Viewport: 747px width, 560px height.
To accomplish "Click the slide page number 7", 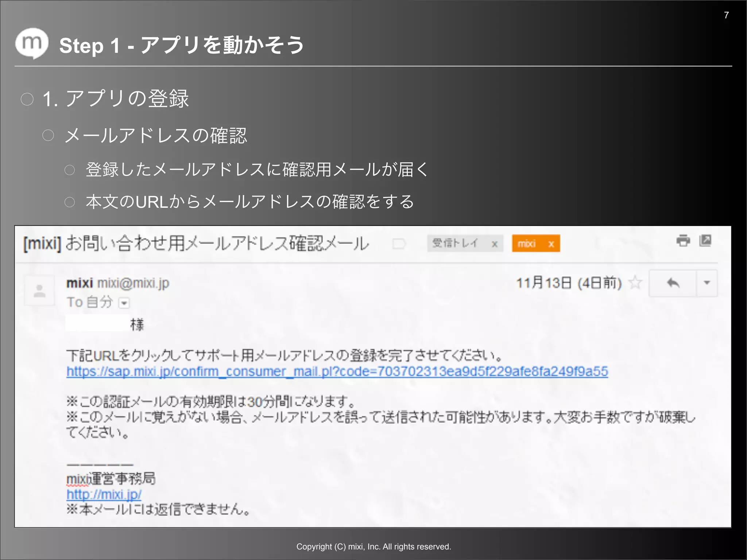I will pos(726,15).
